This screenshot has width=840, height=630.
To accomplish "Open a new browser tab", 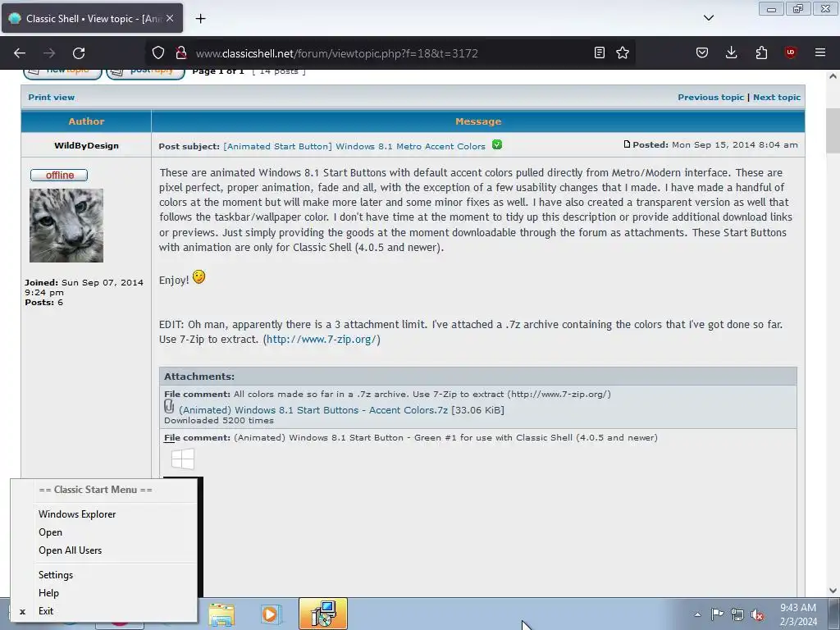I will [x=200, y=19].
